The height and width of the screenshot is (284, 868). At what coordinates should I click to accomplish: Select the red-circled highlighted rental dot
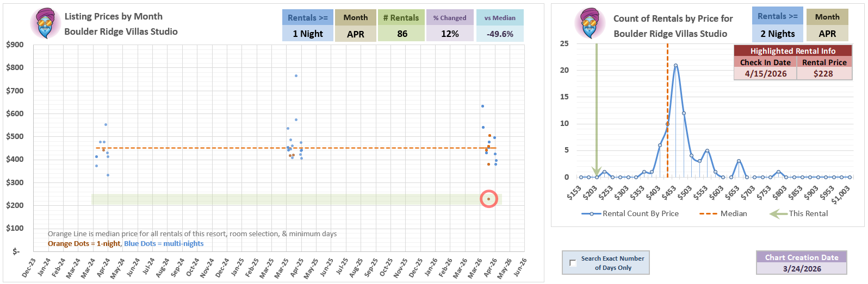488,199
